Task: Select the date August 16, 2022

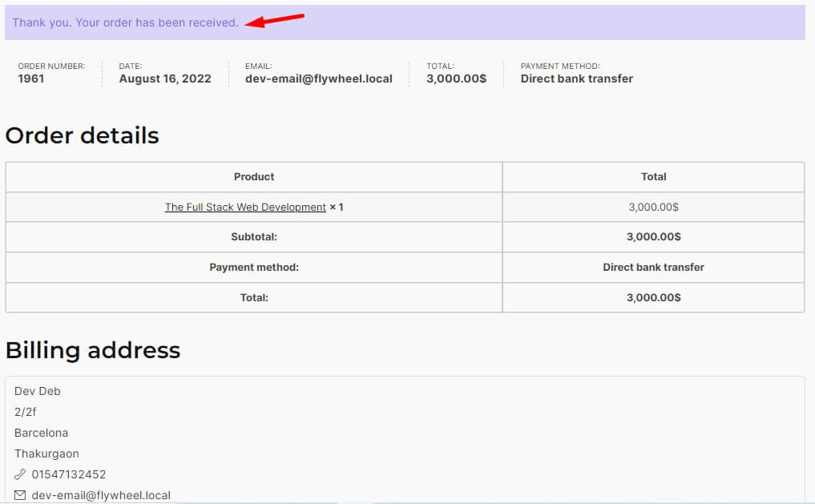Action: click(x=165, y=79)
